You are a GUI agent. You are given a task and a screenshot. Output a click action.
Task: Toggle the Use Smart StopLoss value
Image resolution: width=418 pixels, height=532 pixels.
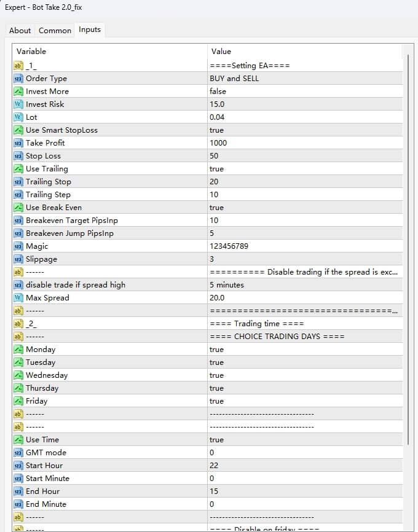[x=216, y=130]
